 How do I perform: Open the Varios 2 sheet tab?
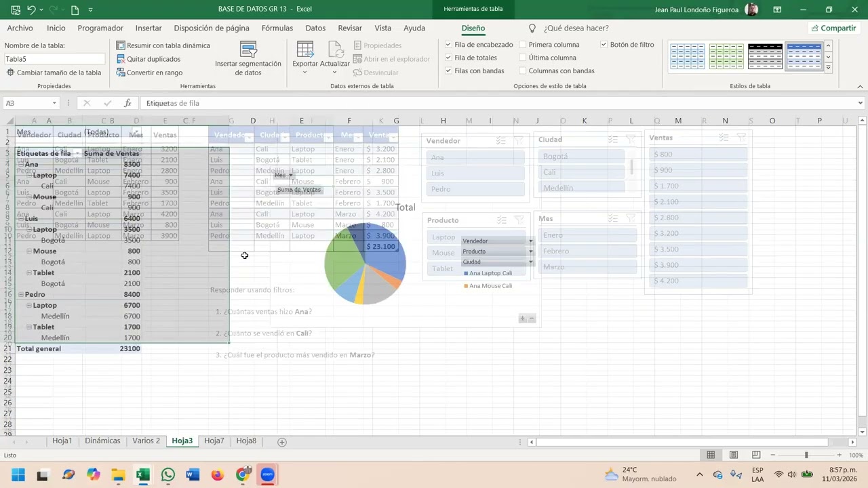point(146,441)
